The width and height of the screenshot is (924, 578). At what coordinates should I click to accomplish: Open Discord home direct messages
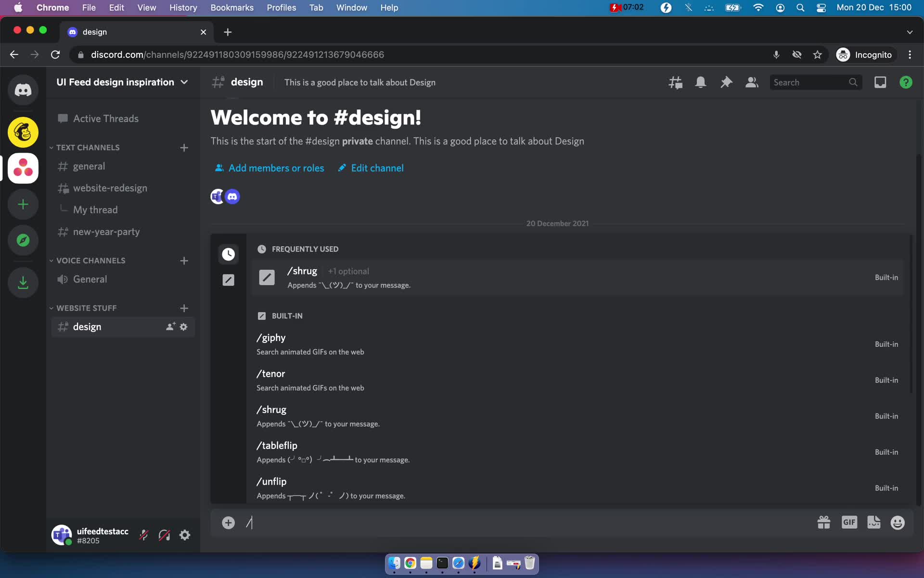point(23,90)
